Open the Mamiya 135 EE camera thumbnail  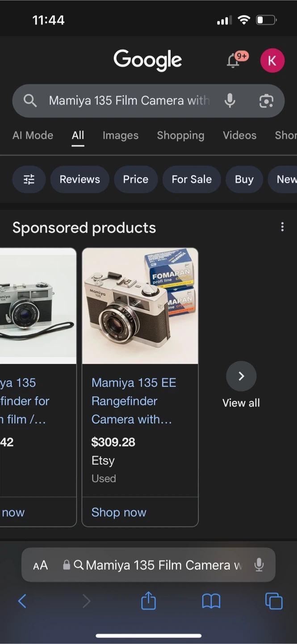pyautogui.click(x=140, y=306)
